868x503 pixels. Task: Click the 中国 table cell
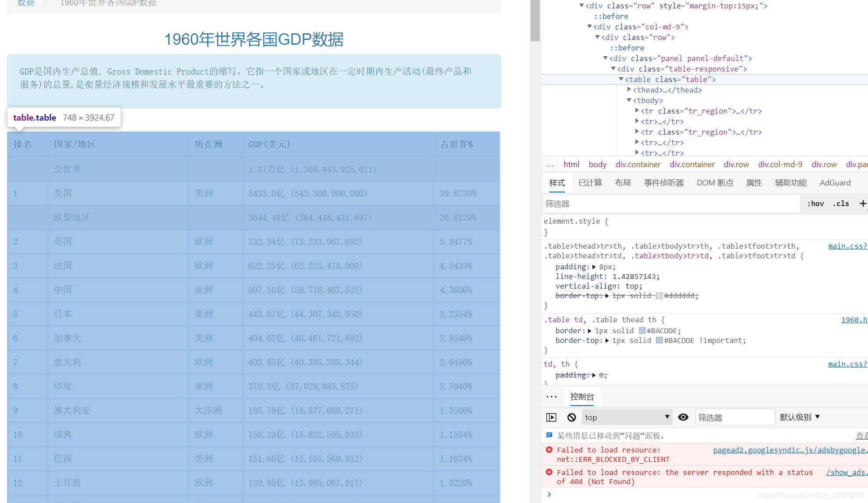(x=118, y=290)
